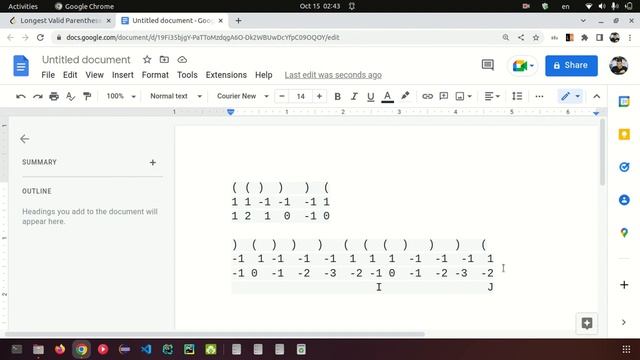Click the font size field showing 14
The height and width of the screenshot is (360, 640).
(x=300, y=96)
